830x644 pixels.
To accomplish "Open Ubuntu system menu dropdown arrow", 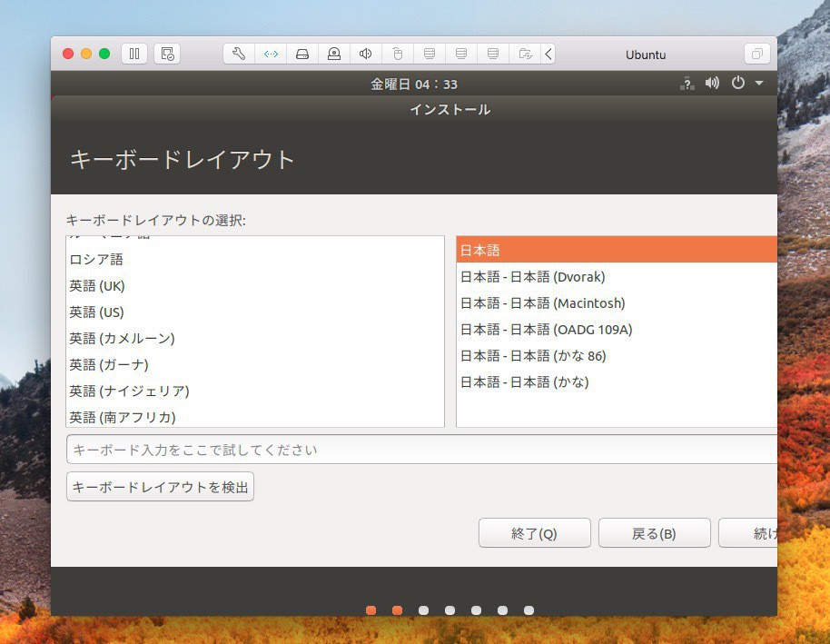I will pos(759,84).
